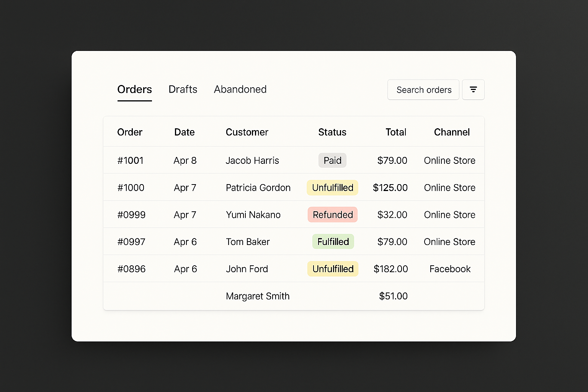
Task: Click Unfulfilled badge for Patricia Gordon
Action: pos(332,188)
